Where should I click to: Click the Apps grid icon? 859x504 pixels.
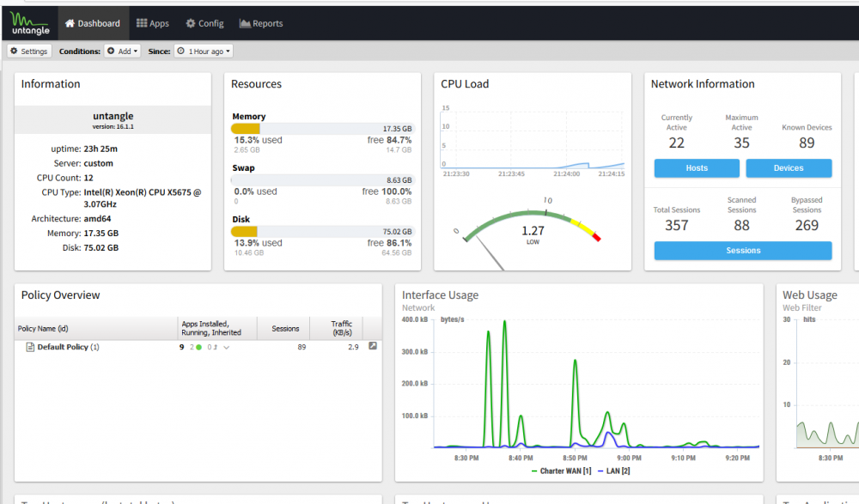click(x=142, y=23)
